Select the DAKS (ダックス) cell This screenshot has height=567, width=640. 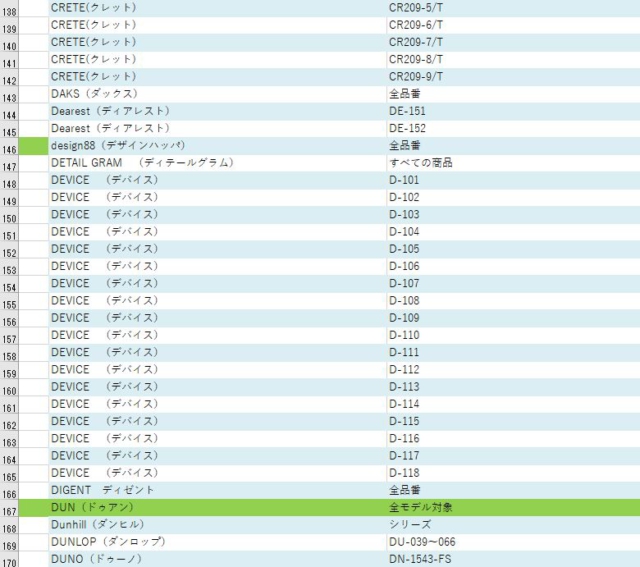pyautogui.click(x=217, y=94)
